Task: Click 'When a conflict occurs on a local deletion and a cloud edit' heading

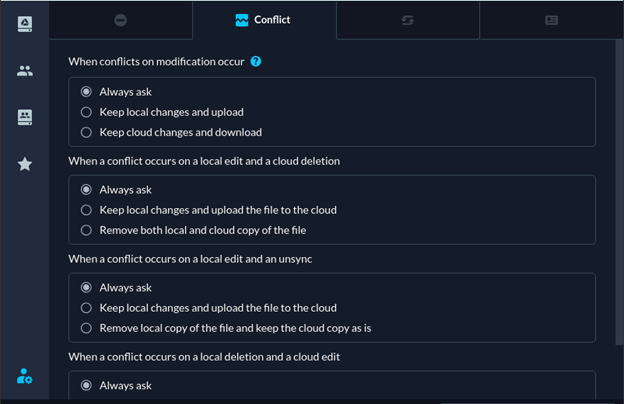Action: pos(204,357)
